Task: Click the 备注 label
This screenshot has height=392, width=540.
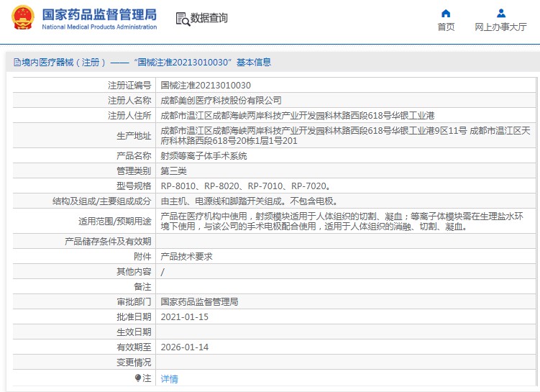Action: tap(142, 287)
